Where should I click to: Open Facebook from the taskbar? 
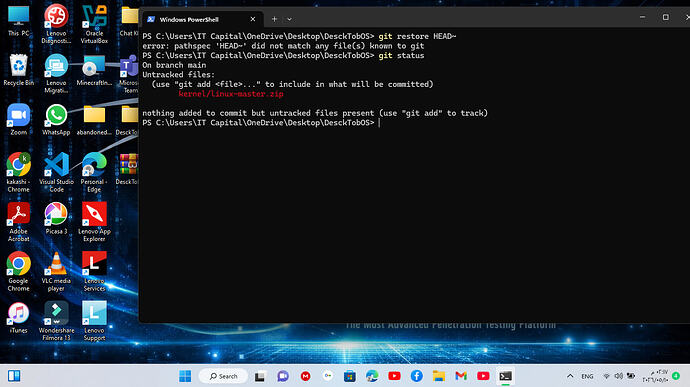tap(416, 376)
